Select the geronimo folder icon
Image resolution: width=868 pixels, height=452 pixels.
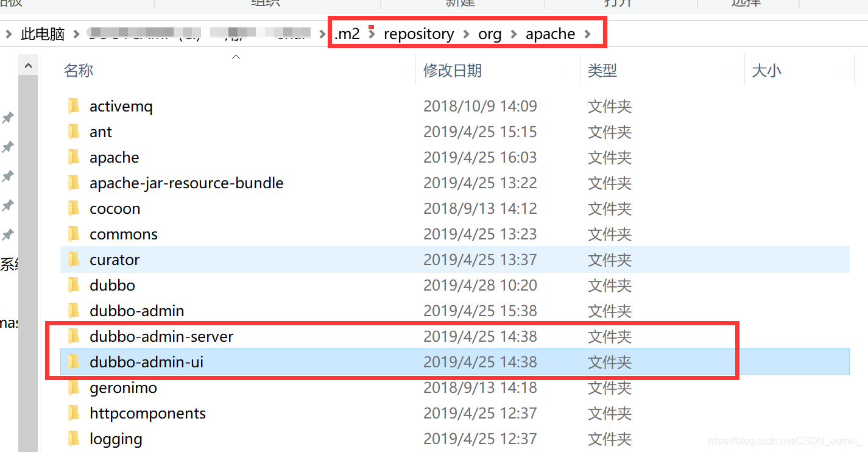click(x=74, y=388)
